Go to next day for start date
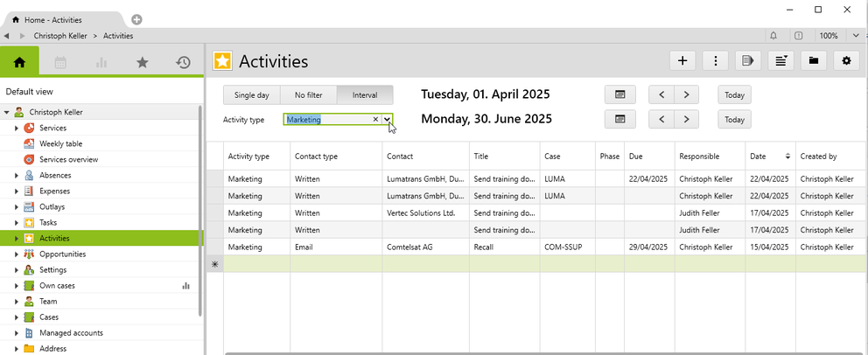 click(x=686, y=94)
